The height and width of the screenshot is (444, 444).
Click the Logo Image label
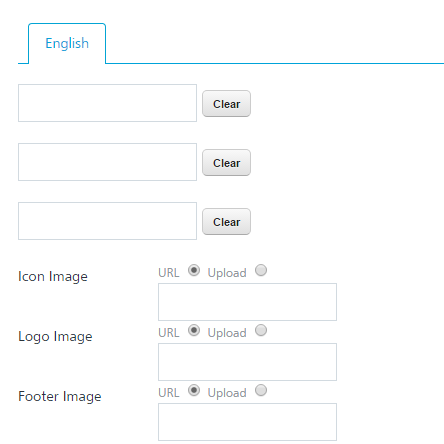click(55, 337)
